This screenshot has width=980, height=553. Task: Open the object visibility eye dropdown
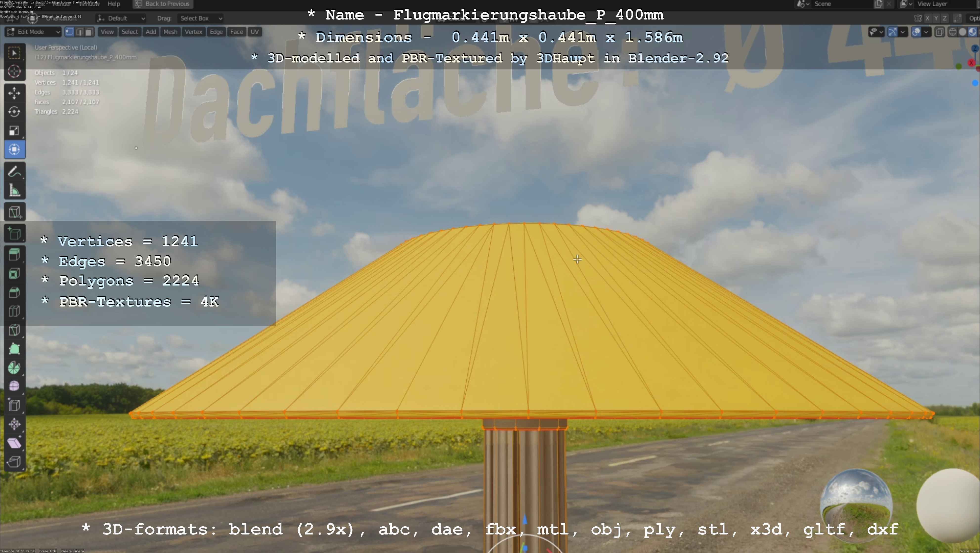tap(876, 32)
